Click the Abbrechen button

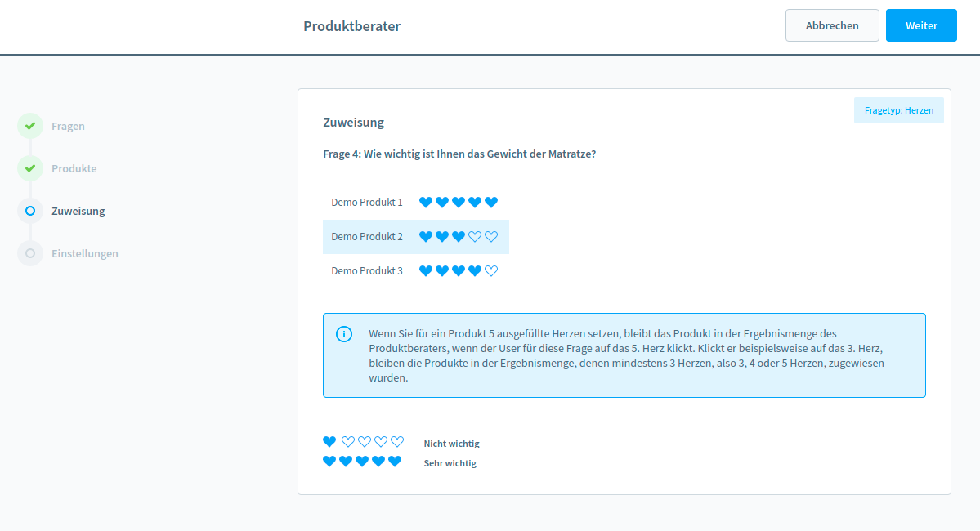pyautogui.click(x=832, y=25)
